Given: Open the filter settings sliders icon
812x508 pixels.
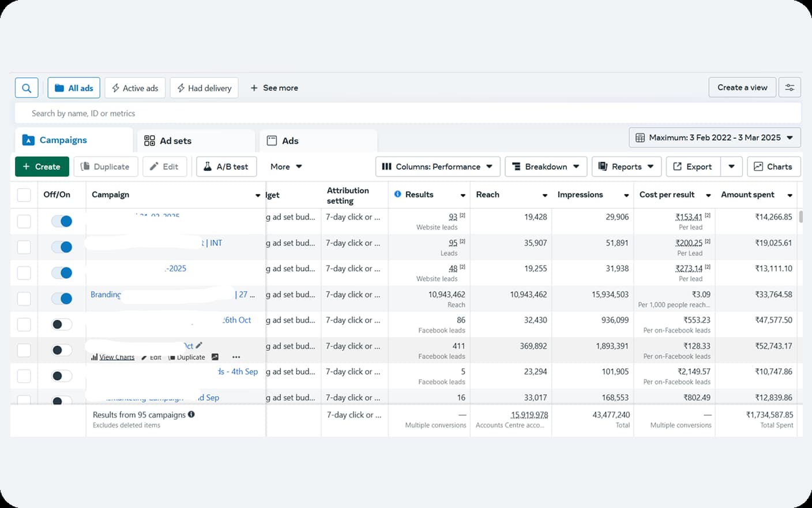Looking at the screenshot, I should [x=790, y=88].
